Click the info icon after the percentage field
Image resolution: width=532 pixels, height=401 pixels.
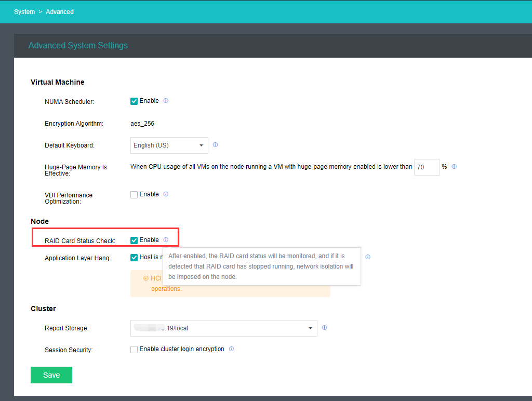coord(454,166)
